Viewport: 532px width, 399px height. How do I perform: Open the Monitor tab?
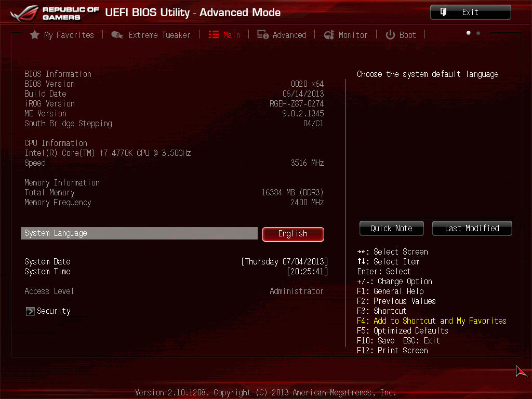pyautogui.click(x=345, y=35)
